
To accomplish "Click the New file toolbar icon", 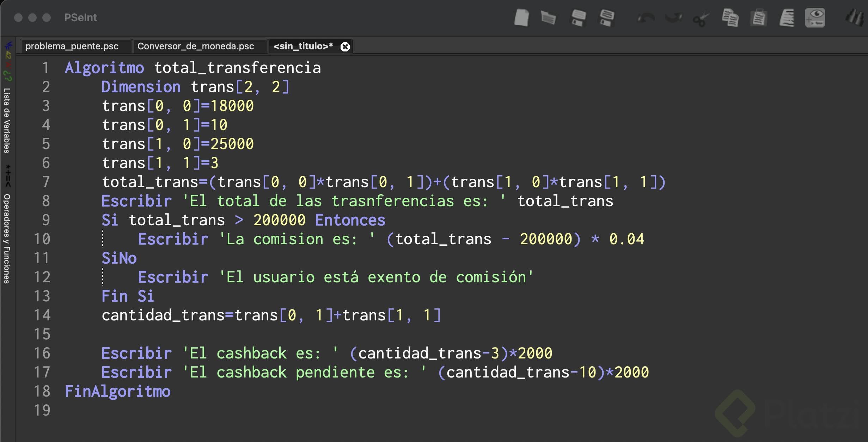I will tap(521, 18).
